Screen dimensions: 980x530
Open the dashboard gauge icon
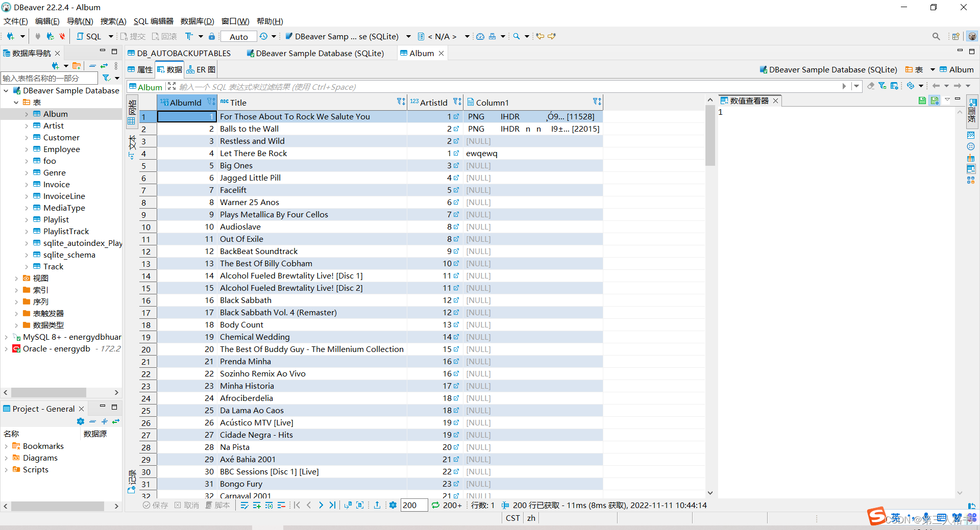[x=480, y=36]
